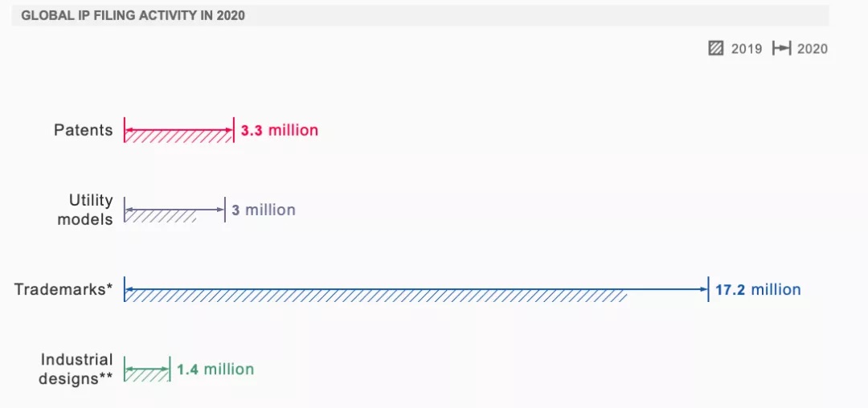Image resolution: width=868 pixels, height=408 pixels.
Task: Select the purple hatched Utility models bar
Action: pos(160,216)
